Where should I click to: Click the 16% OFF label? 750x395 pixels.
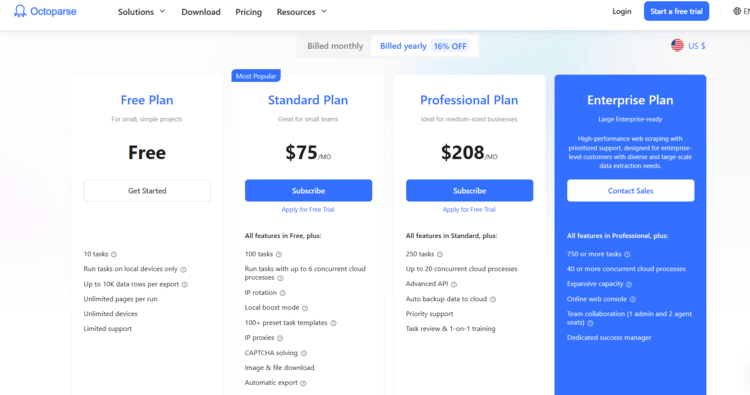click(450, 46)
